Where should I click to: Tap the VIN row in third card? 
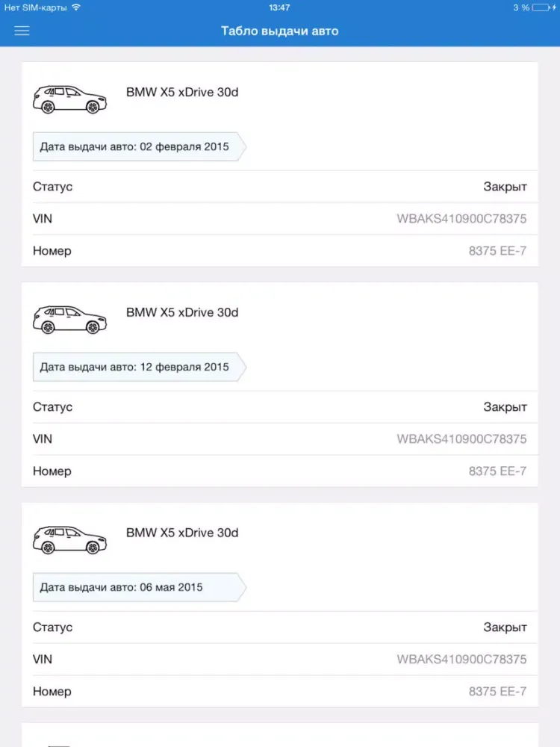(x=279, y=660)
